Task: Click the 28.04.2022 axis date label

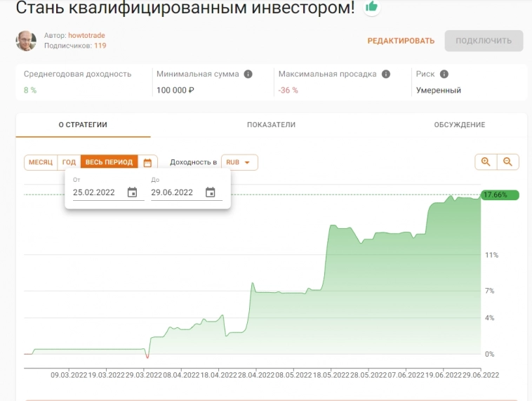Action: (x=256, y=375)
